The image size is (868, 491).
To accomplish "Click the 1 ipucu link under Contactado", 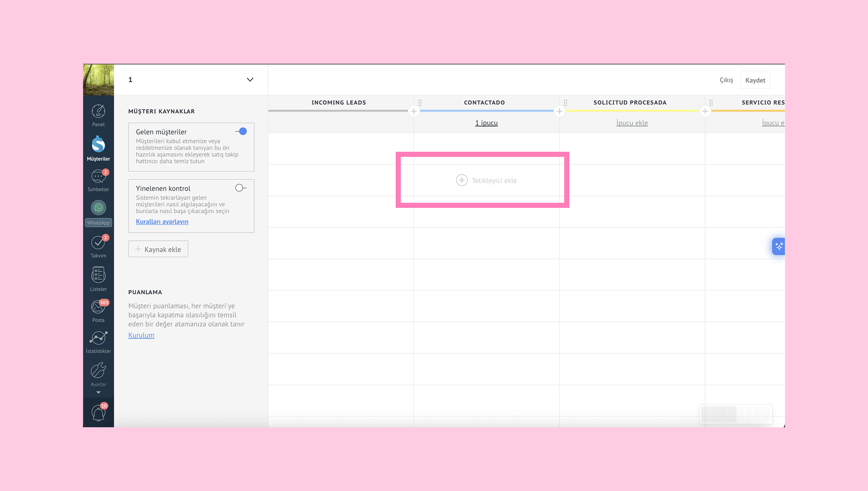I will (486, 123).
